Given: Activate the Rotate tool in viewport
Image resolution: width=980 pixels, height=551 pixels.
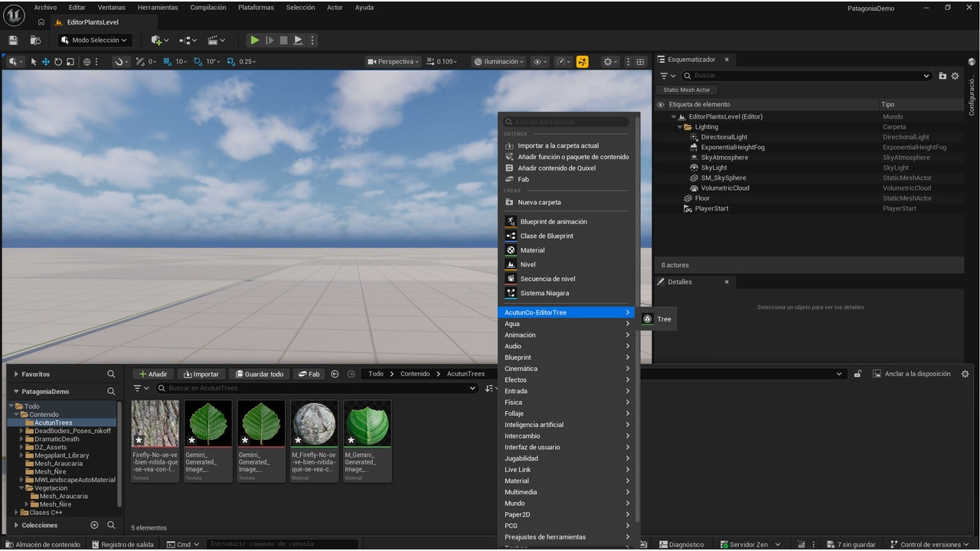Looking at the screenshot, I should 58,62.
